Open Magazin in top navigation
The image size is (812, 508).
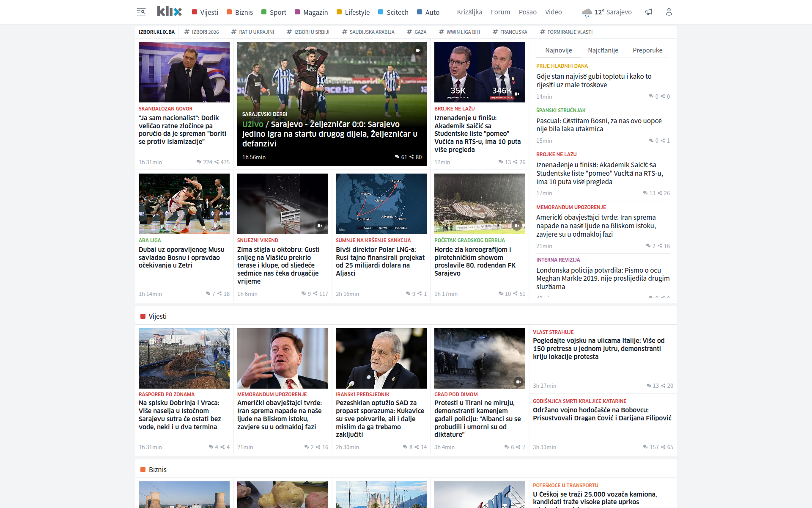pyautogui.click(x=311, y=12)
